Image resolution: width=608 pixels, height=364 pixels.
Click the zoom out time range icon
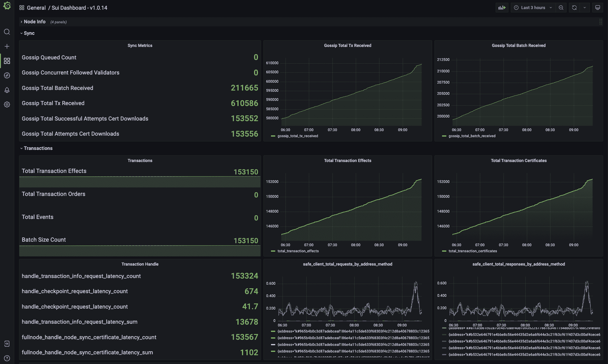[561, 8]
